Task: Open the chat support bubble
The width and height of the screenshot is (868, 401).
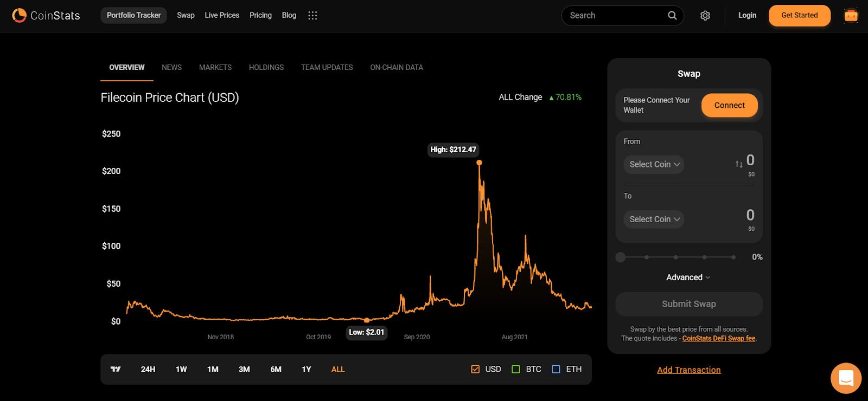Action: point(846,378)
